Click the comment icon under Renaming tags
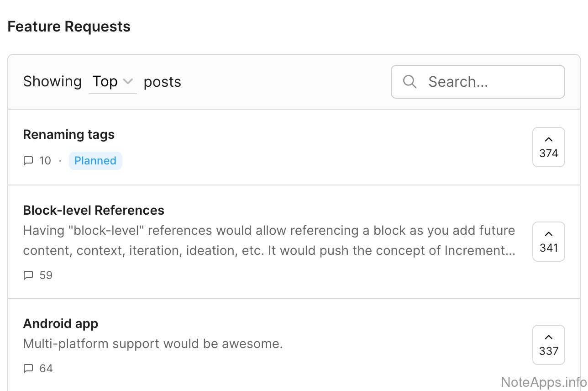The width and height of the screenshot is (588, 391). pyautogui.click(x=28, y=161)
